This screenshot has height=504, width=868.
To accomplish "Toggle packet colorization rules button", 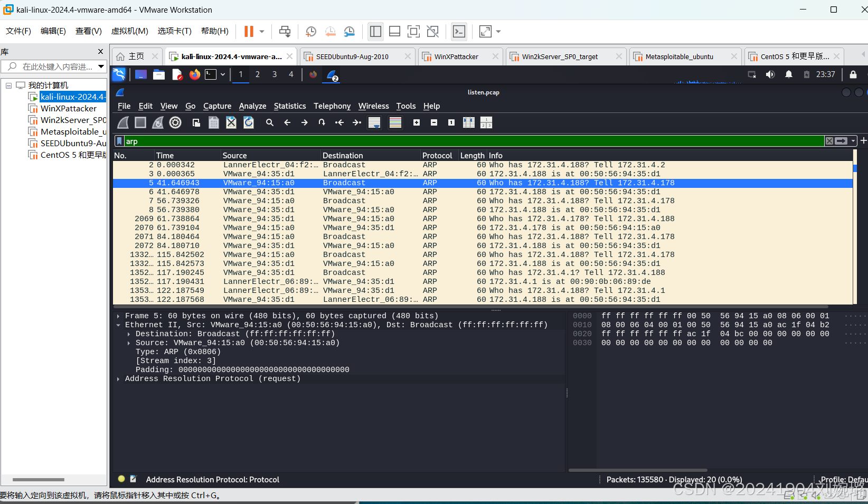I will [395, 122].
